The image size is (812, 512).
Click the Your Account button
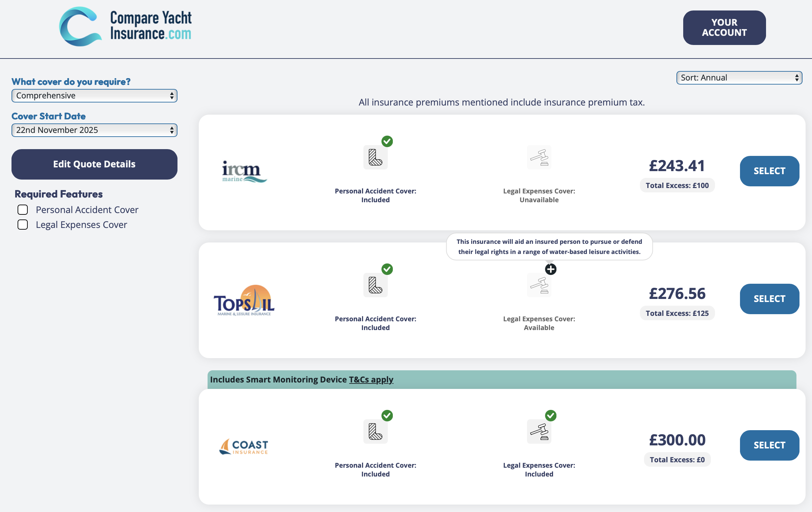724,27
